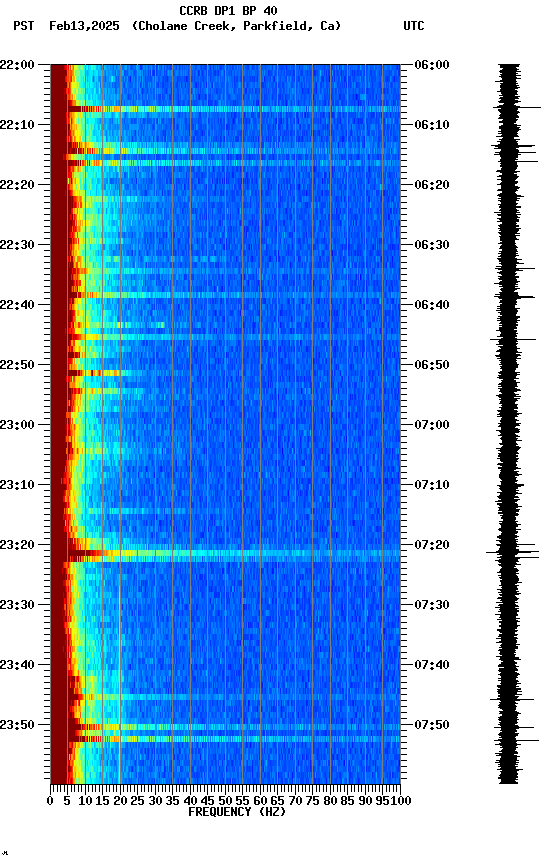Click the UTC time label 07:10
The height and width of the screenshot is (864, 552).
coord(432,485)
